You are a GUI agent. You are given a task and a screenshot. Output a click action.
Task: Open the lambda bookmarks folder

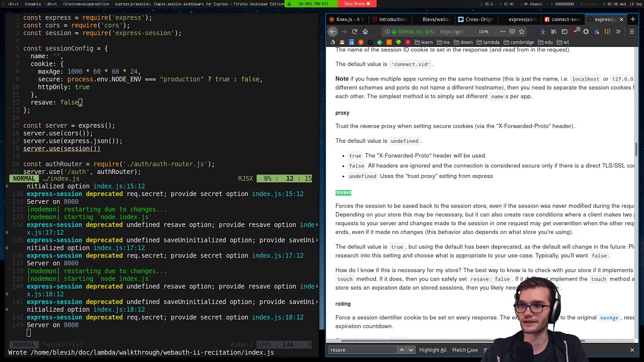488,42
